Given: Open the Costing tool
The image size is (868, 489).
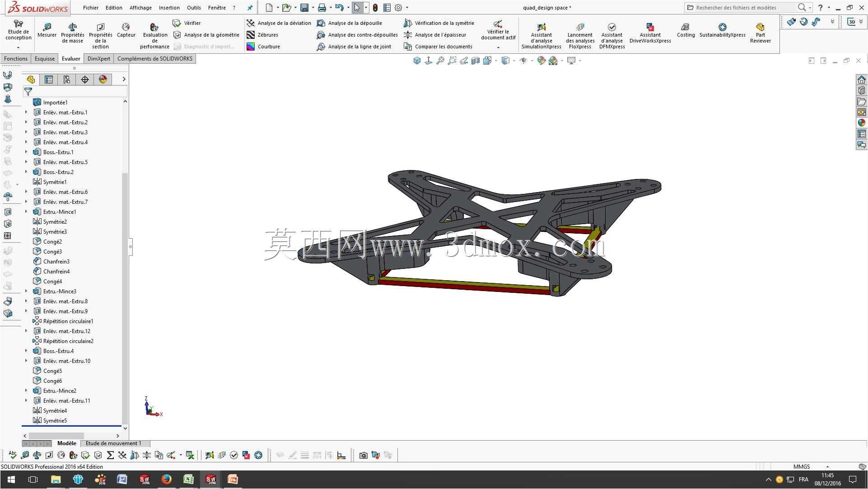Looking at the screenshot, I should coord(686,30).
